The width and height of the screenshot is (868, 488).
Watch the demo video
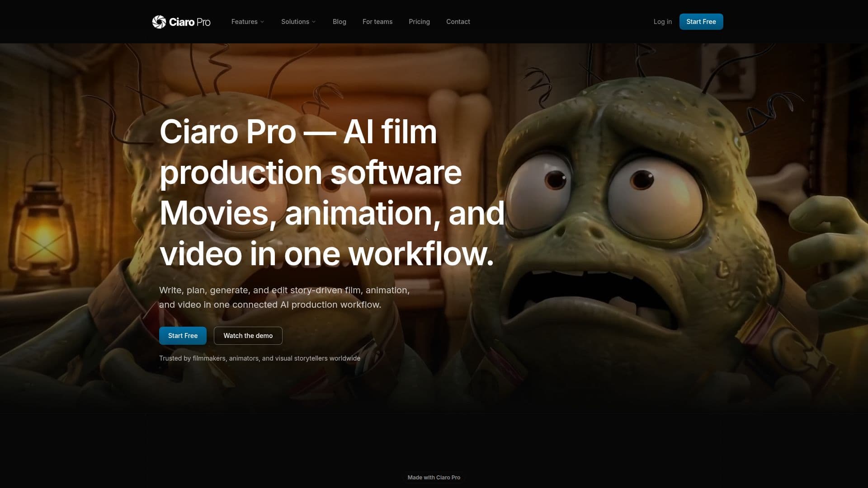pyautogui.click(x=248, y=336)
